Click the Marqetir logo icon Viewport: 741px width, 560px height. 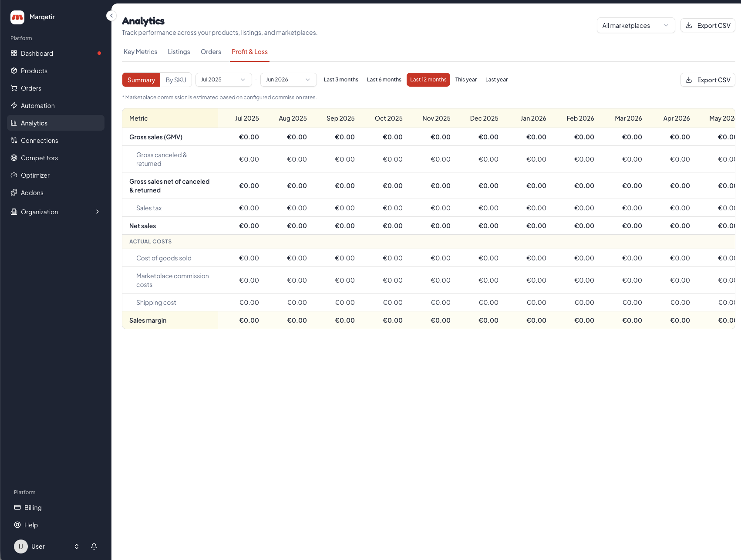(x=17, y=17)
